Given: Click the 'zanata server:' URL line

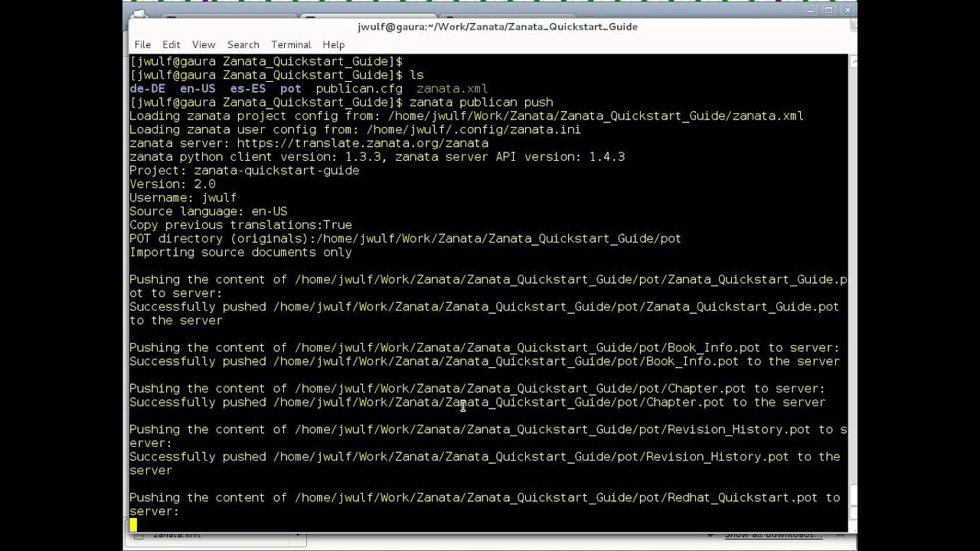Looking at the screenshot, I should point(309,143).
